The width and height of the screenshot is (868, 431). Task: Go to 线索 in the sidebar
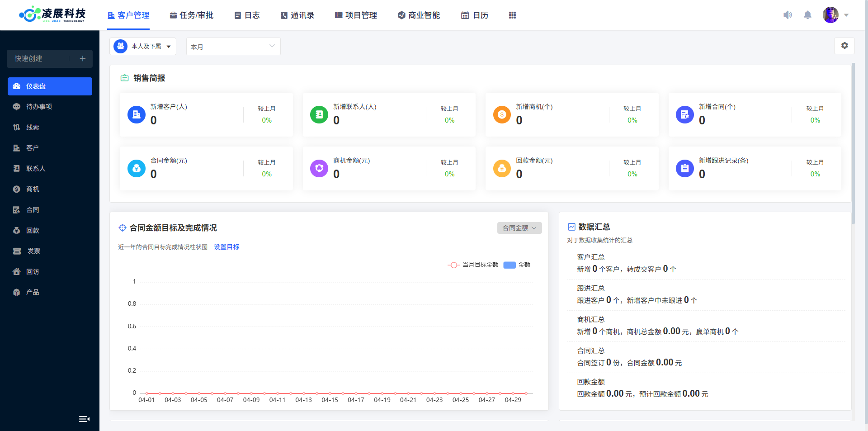[x=33, y=128]
